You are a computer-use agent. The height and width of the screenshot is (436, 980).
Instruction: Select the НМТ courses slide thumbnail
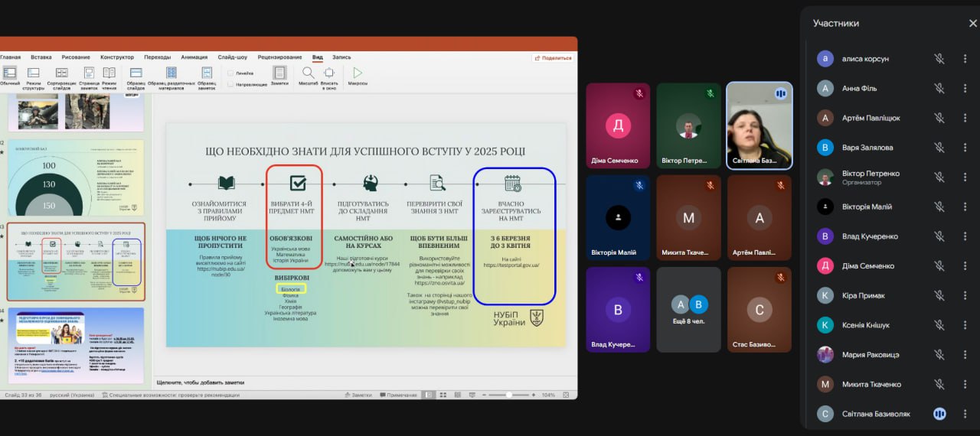[76, 345]
